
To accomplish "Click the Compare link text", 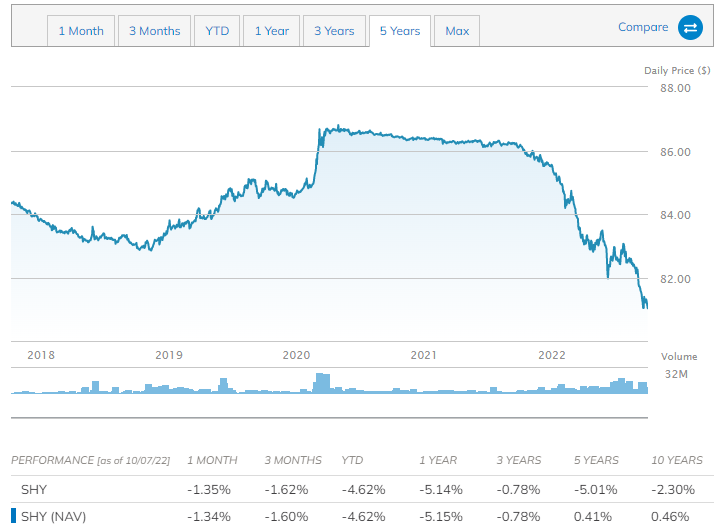I will (643, 27).
